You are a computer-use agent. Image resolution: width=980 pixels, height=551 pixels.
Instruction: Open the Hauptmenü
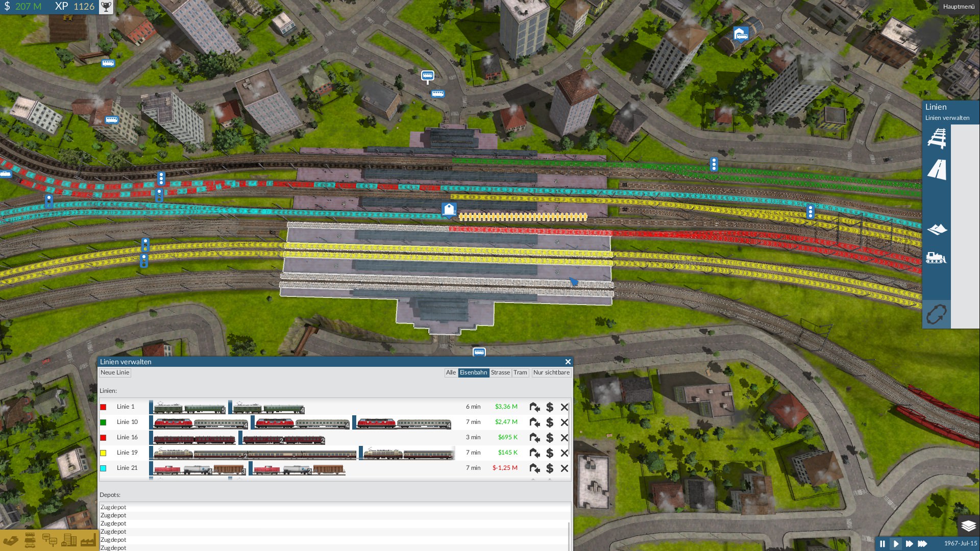[x=959, y=7]
